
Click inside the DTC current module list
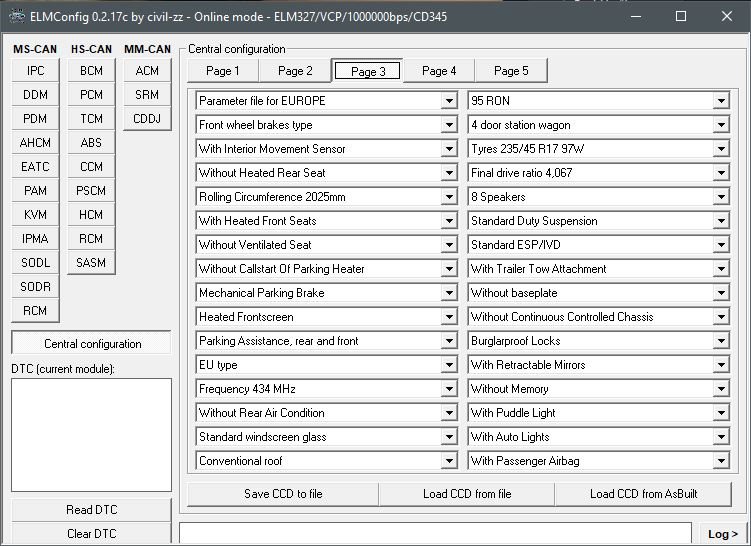[92, 434]
